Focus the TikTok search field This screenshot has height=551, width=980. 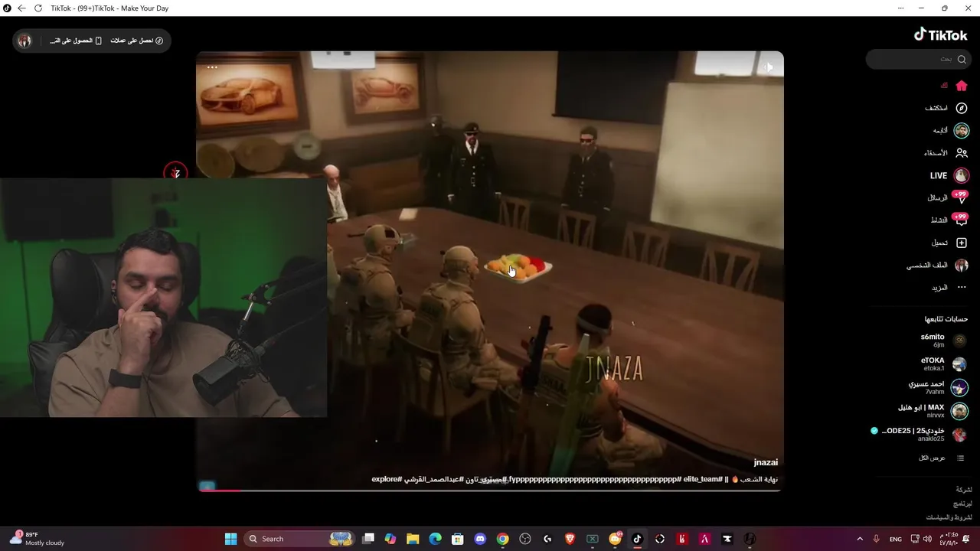pos(917,59)
